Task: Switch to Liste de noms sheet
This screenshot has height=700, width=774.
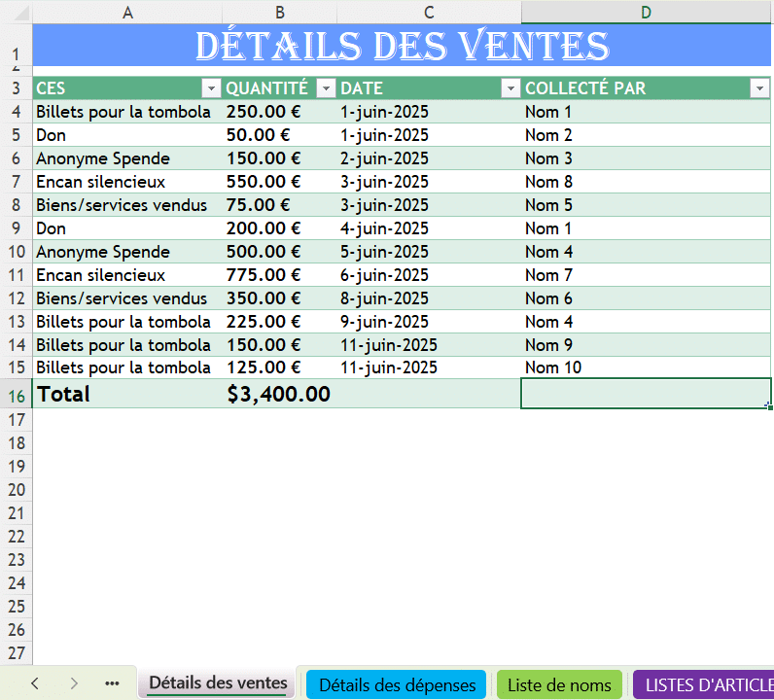Action: click(559, 684)
